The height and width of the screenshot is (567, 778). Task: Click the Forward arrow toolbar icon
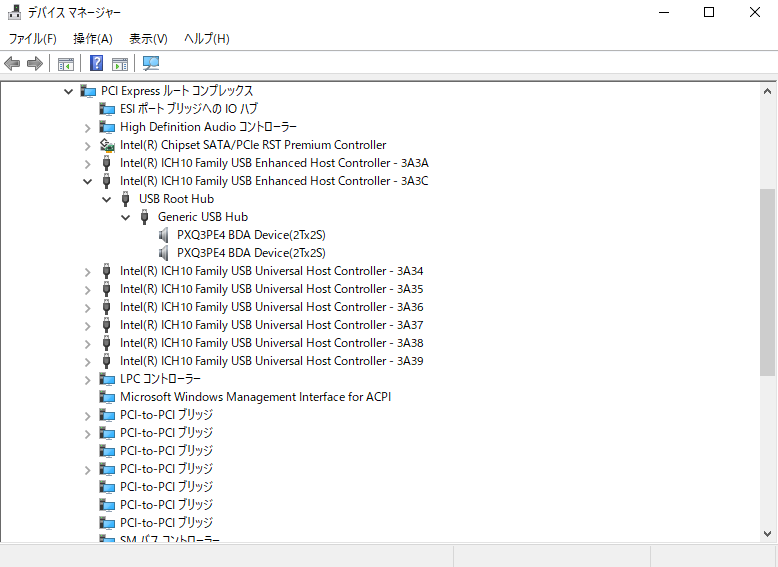coord(35,63)
